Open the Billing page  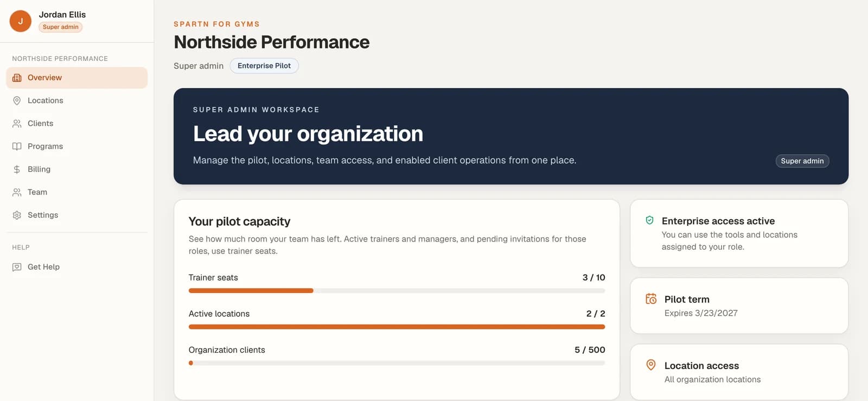[x=76, y=169]
